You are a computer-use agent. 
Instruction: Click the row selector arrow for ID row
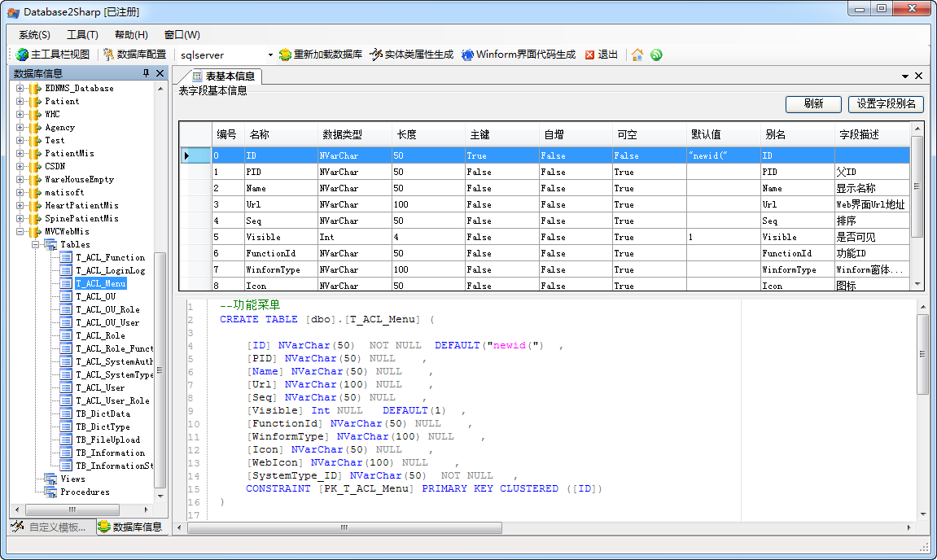tap(195, 156)
